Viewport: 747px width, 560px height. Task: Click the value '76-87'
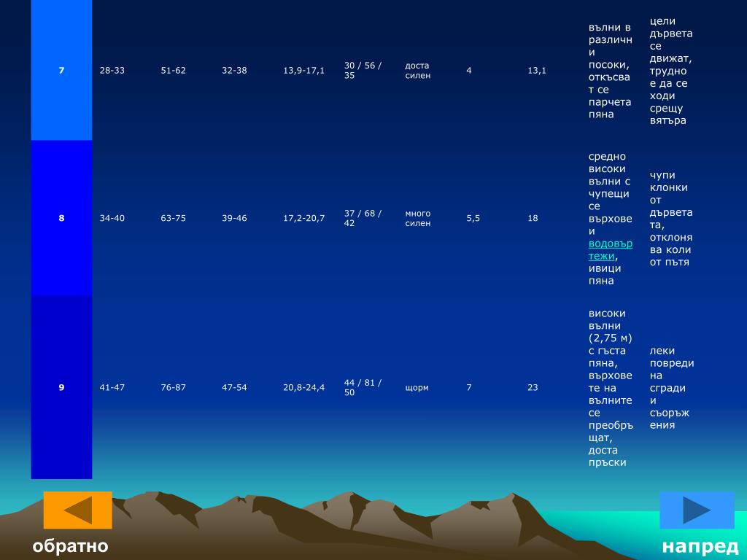coord(173,387)
